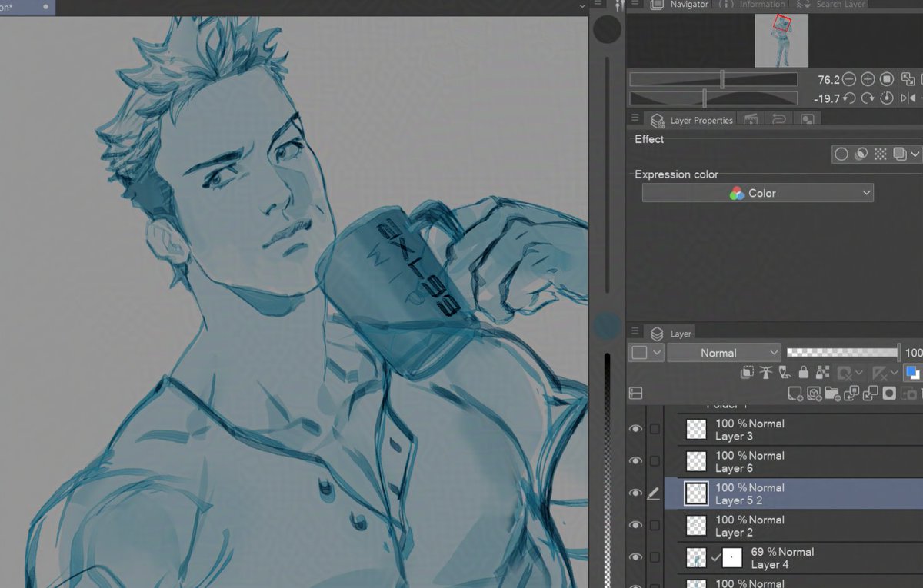Open Expression color Color dropdown
923x588 pixels.
click(758, 193)
